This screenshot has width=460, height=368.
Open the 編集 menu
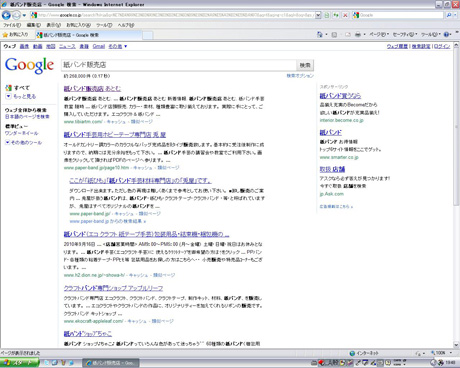coord(34,25)
